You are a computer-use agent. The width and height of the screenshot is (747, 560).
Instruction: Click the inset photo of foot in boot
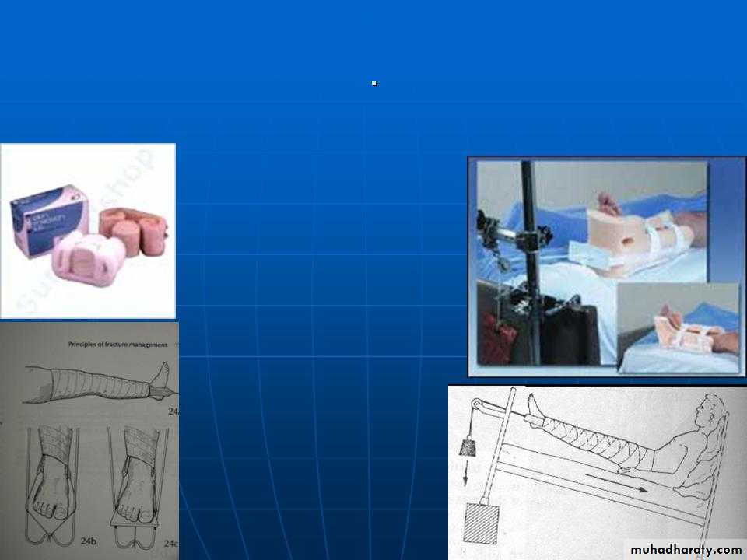pos(675,327)
